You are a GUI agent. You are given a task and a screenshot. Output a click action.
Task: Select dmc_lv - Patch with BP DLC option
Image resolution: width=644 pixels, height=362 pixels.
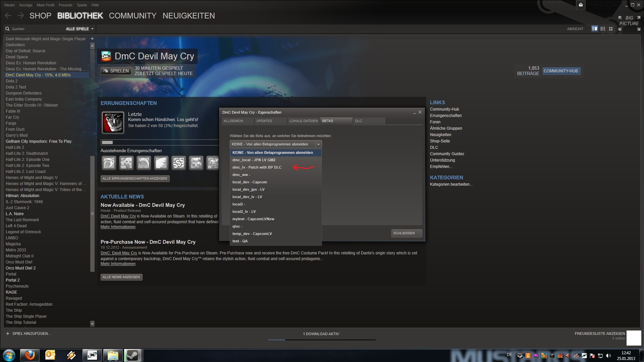coord(257,167)
